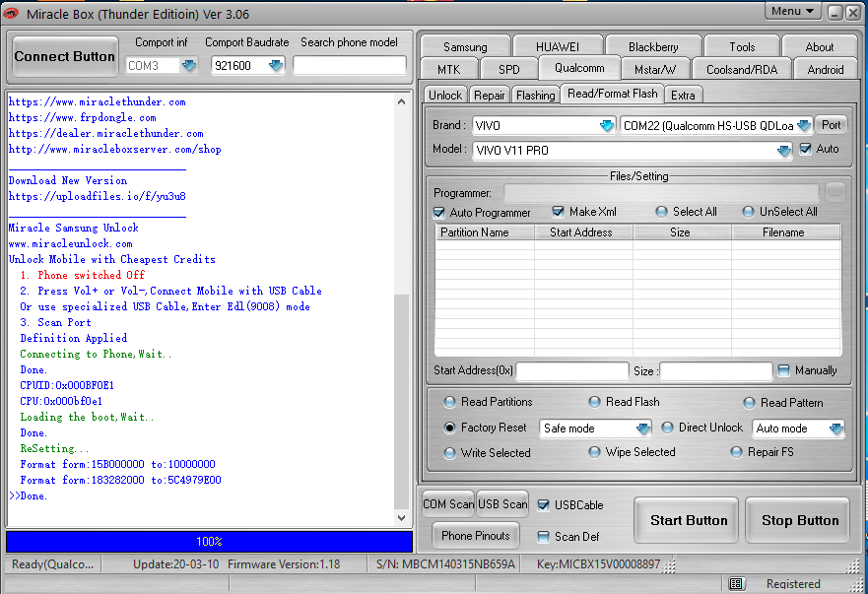
Task: Open the Menu dropdown in title bar
Action: [792, 11]
